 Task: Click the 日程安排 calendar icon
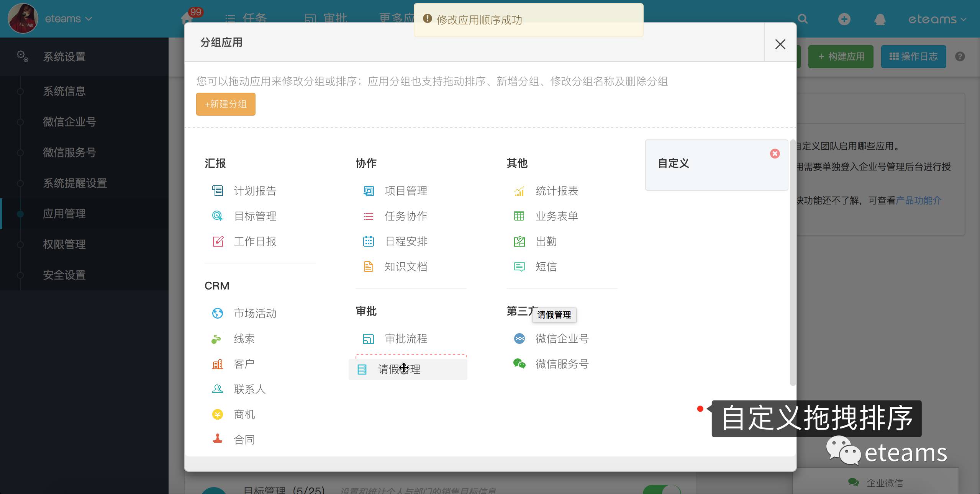click(x=368, y=241)
